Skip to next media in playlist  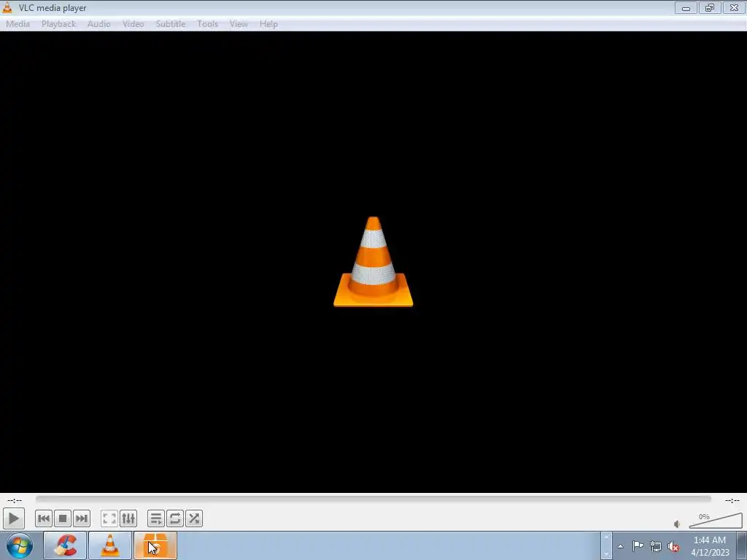click(82, 518)
